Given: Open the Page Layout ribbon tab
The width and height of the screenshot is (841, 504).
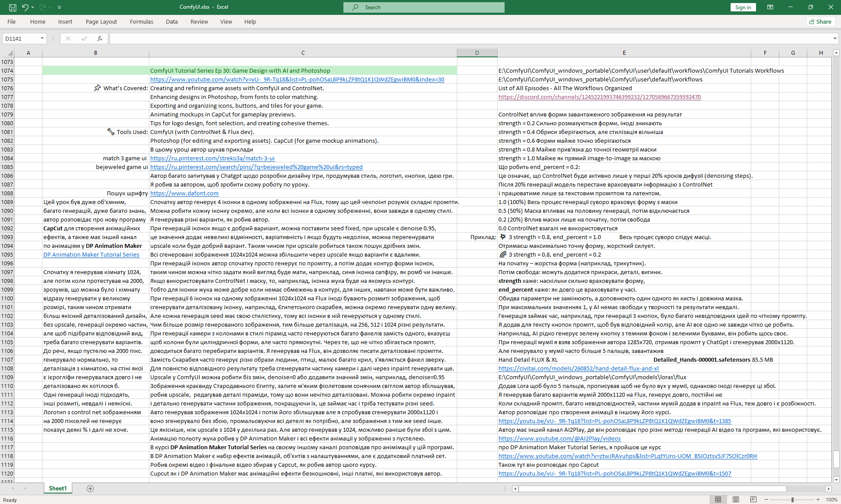Looking at the screenshot, I should tap(101, 21).
